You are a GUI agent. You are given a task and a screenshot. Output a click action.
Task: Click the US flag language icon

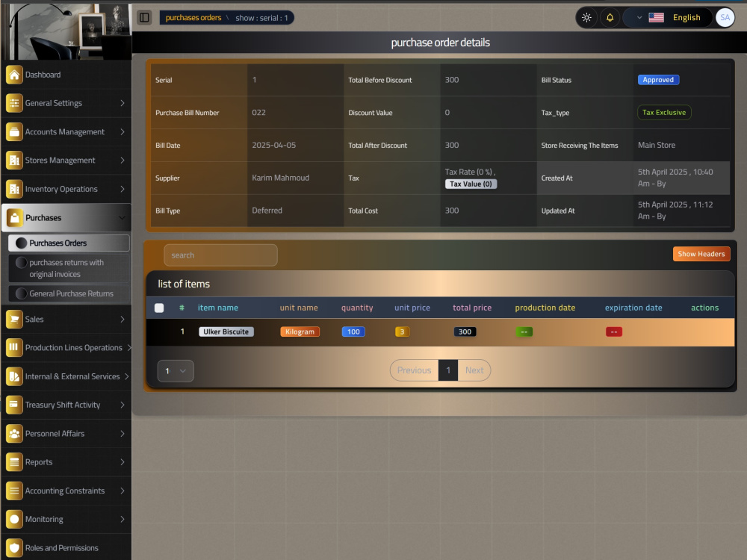(656, 18)
